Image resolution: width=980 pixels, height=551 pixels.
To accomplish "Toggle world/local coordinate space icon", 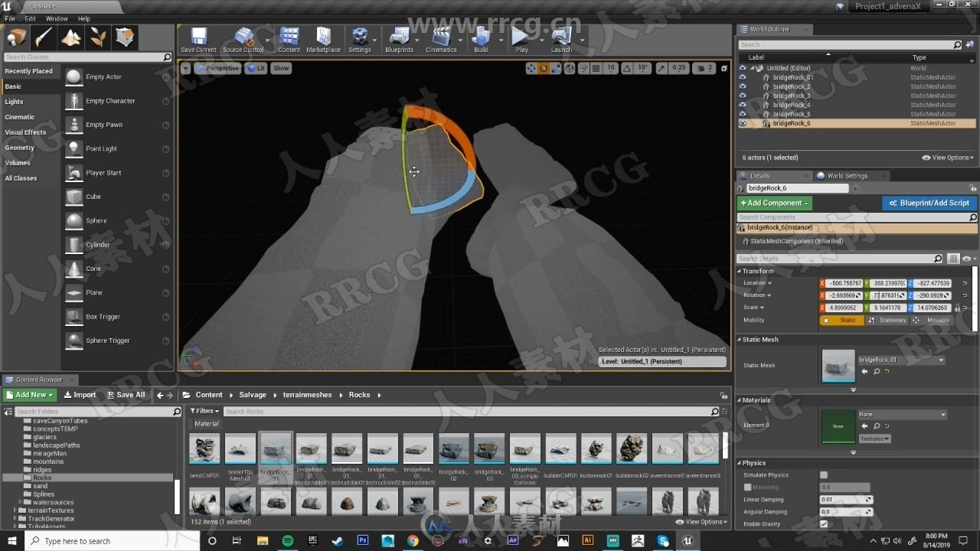I will [x=570, y=68].
